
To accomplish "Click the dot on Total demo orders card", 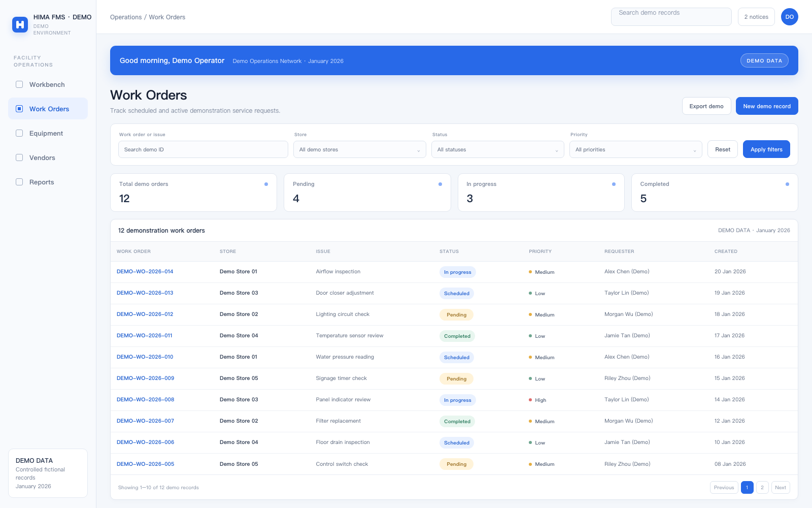I will (266, 184).
